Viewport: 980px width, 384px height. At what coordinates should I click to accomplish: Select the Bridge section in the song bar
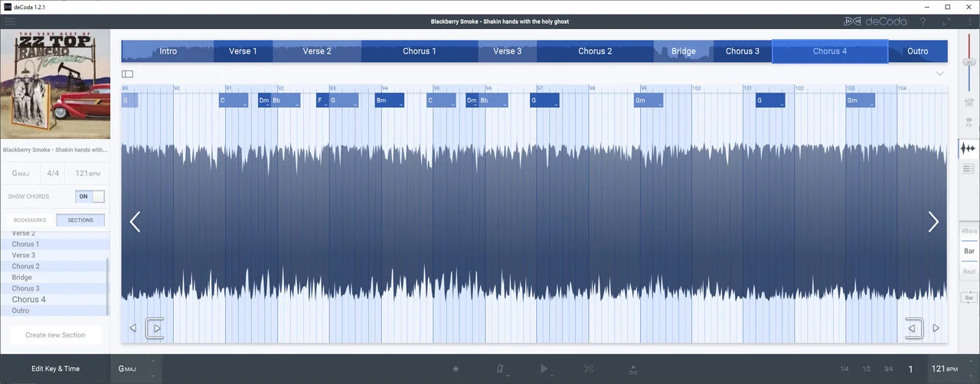coord(683,51)
